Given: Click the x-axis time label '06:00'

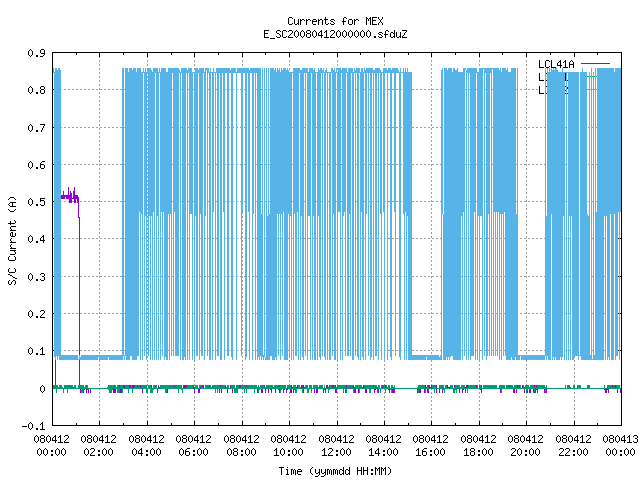Looking at the screenshot, I should [193, 452].
